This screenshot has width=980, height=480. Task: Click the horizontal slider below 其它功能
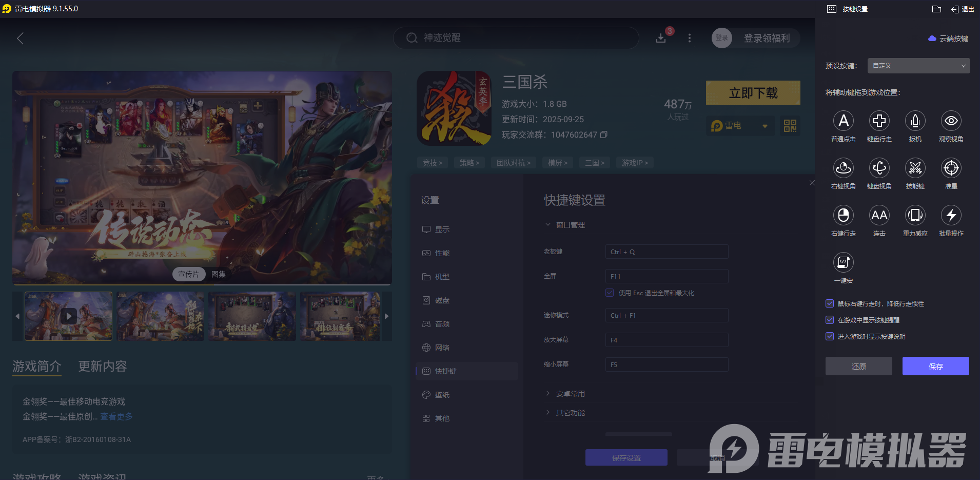639,434
